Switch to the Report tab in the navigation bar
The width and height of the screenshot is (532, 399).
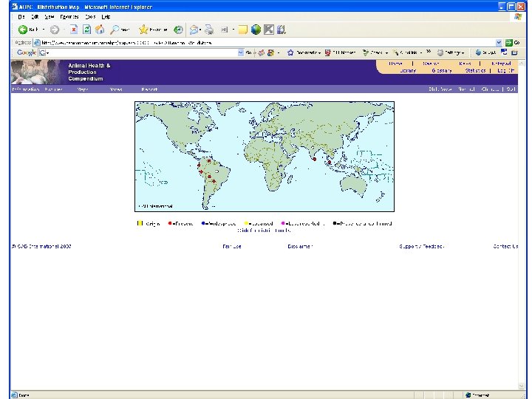coord(149,89)
